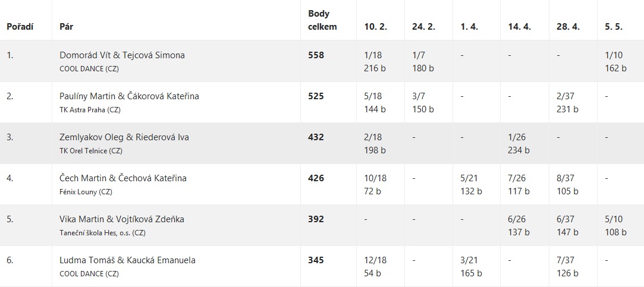Open pair Ludma Tomáš & Kaucká Emanuela
Screen dimensions: 644x287
(x=127, y=260)
